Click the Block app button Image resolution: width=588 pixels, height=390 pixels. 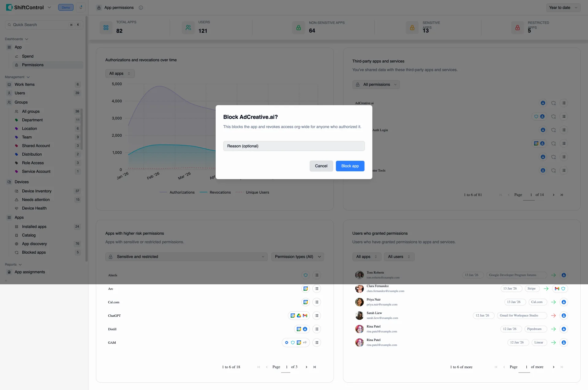coord(350,166)
